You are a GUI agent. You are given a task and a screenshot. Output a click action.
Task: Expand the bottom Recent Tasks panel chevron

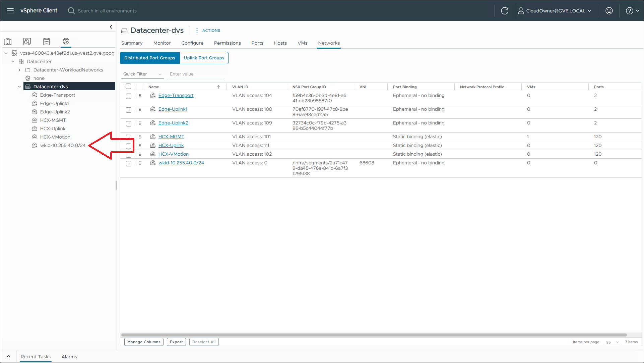[8, 357]
